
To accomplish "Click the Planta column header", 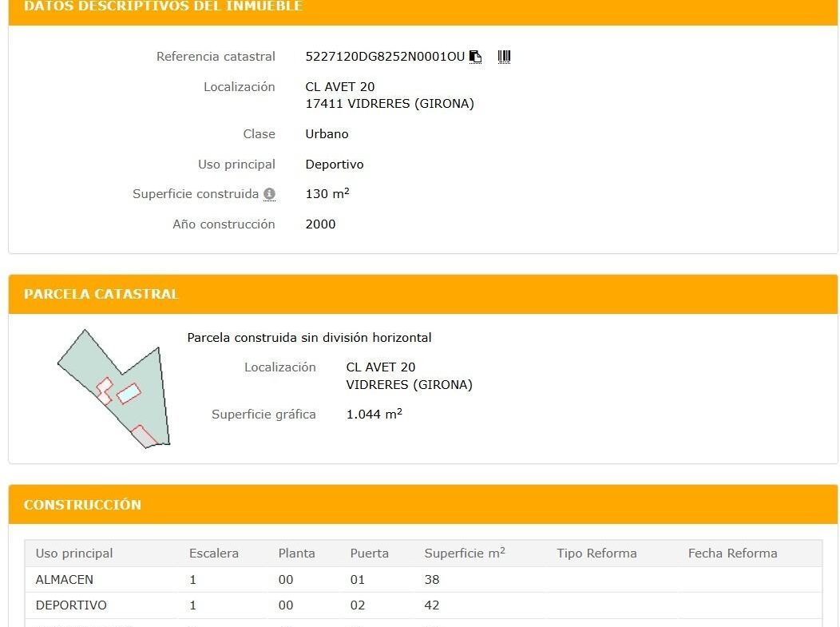I will pos(296,554).
